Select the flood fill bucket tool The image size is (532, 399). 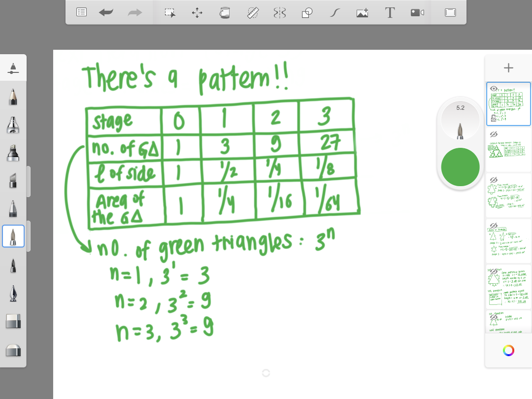[x=225, y=13]
